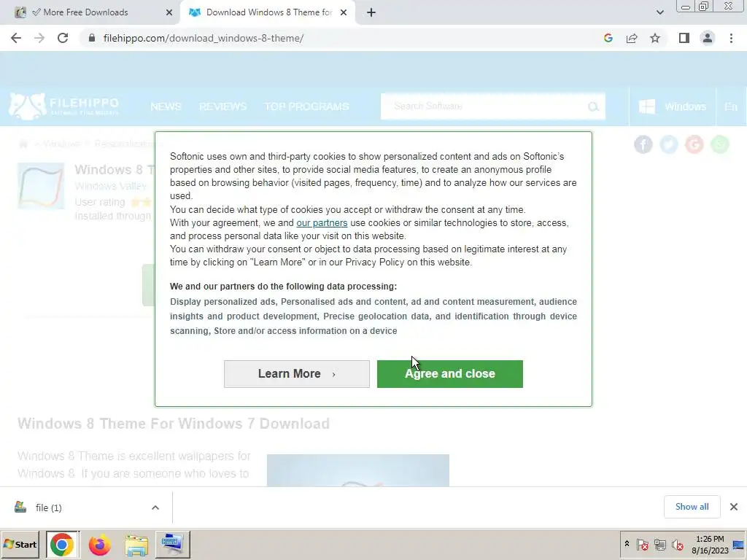Image resolution: width=747 pixels, height=560 pixels.
Task: Close the downloads bar
Action: point(734,507)
